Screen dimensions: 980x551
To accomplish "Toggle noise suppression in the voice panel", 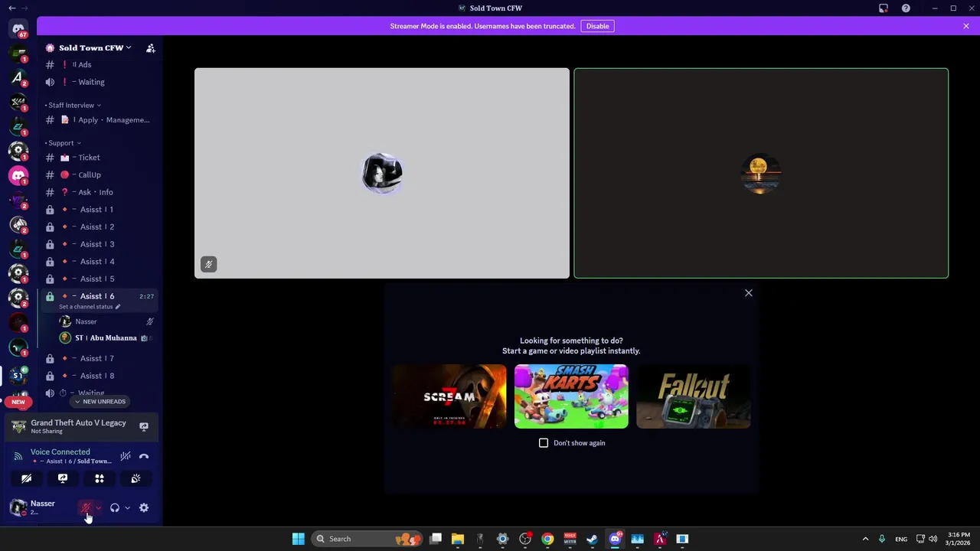I will coord(126,456).
